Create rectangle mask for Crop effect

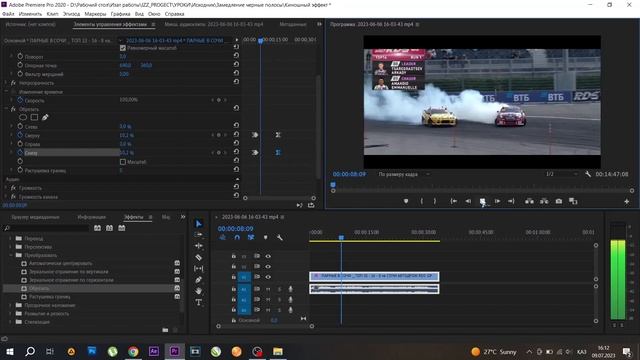(x=34, y=118)
